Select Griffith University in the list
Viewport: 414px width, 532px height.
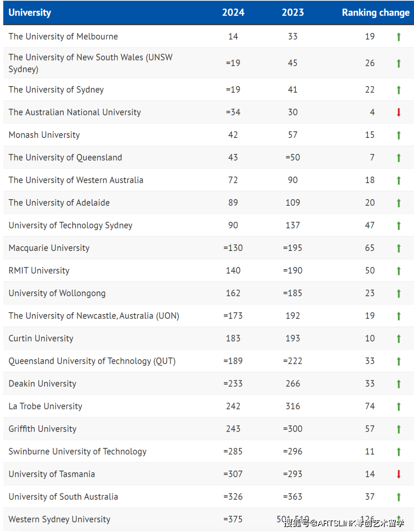pyautogui.click(x=43, y=429)
